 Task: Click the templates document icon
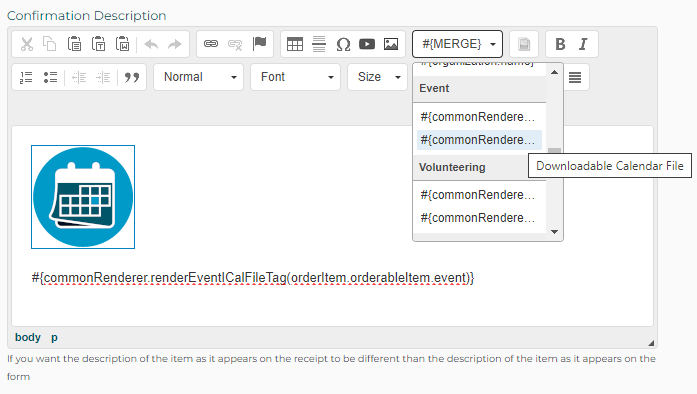coord(524,44)
